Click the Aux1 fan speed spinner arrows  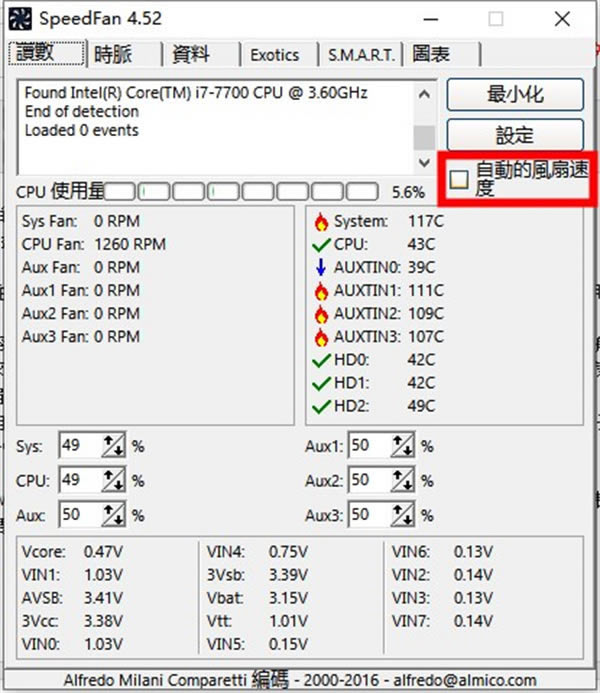[x=403, y=446]
